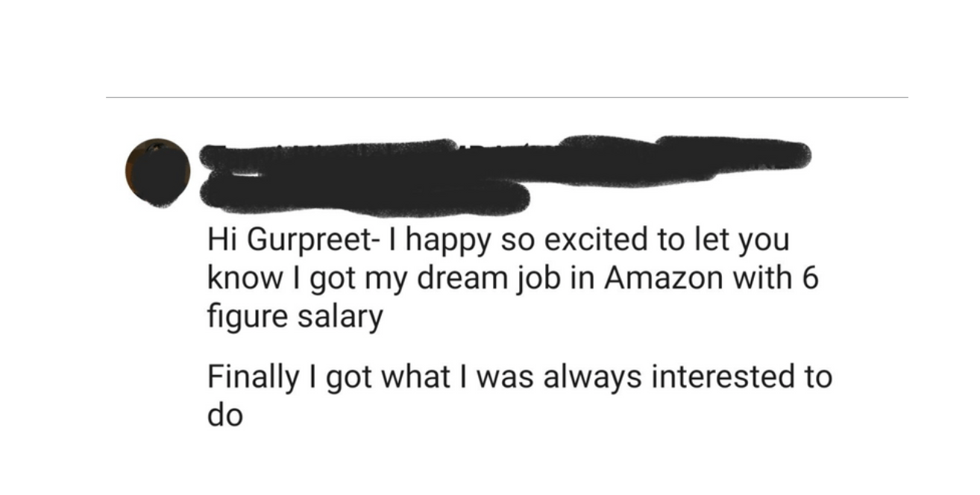The image size is (980, 495).
Task: Select the message starting with "Finally I got"
Action: click(519, 396)
